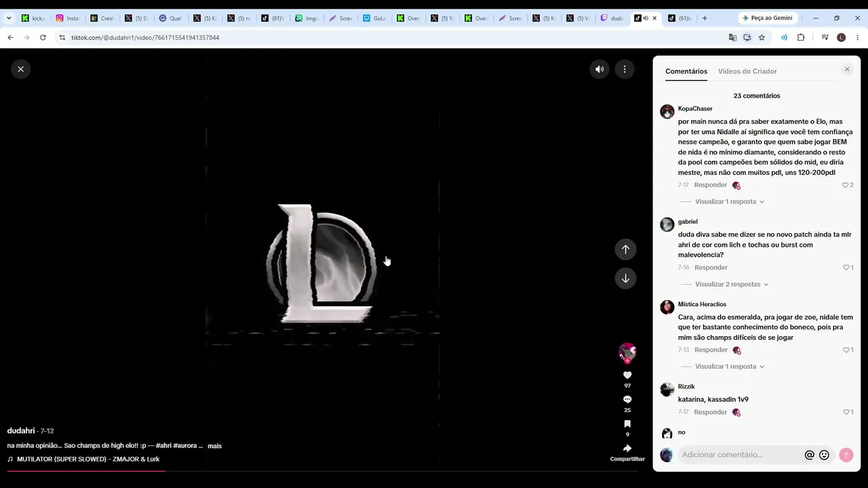View site information icon in address bar
This screenshot has height=488, width=868.
pos(62,37)
